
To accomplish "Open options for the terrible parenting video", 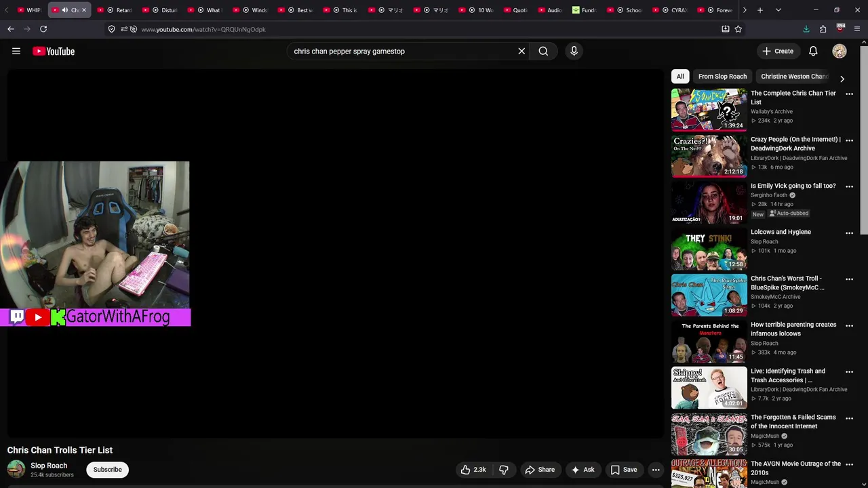I will 849,325.
